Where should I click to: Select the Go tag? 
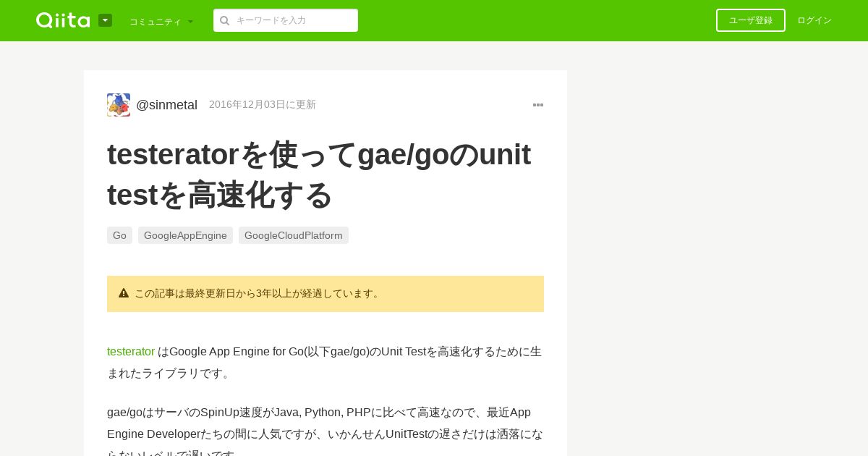pyautogui.click(x=119, y=235)
